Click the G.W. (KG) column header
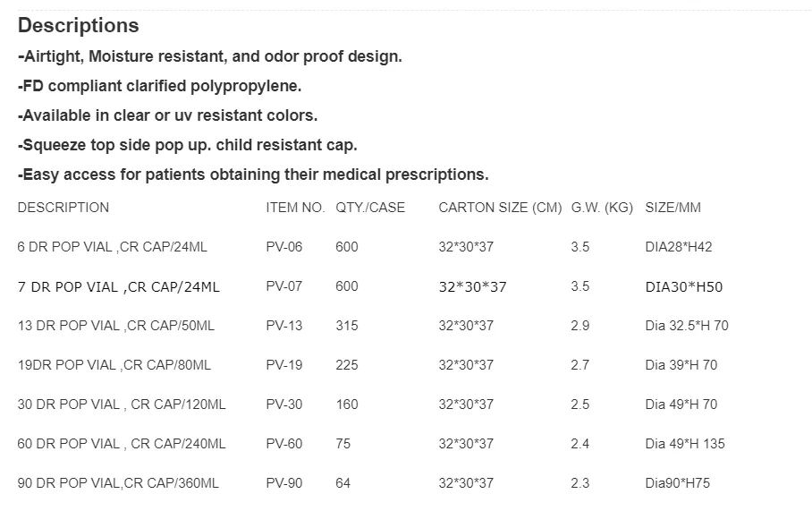 coord(602,208)
